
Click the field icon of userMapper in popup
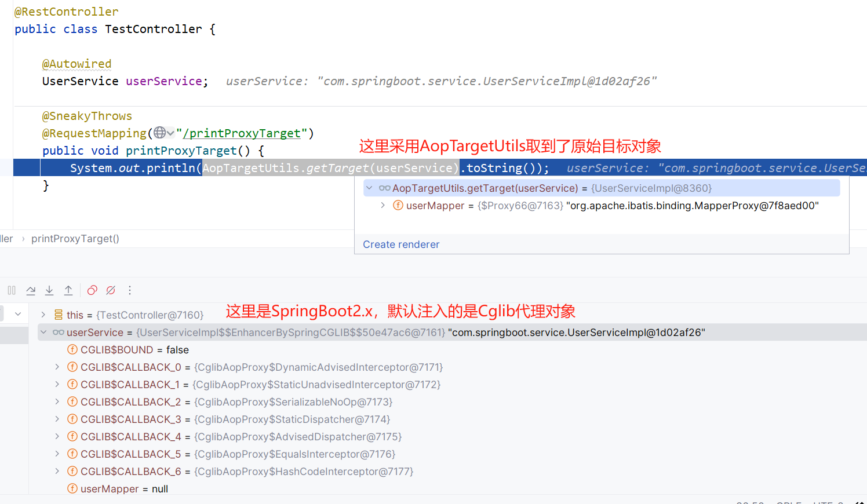point(398,205)
